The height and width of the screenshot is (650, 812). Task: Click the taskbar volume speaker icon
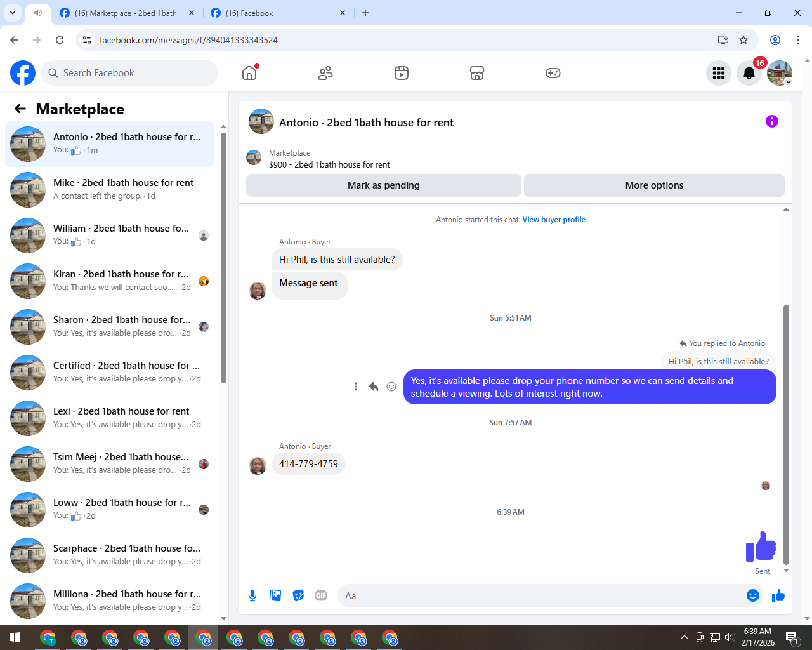pyautogui.click(x=730, y=637)
